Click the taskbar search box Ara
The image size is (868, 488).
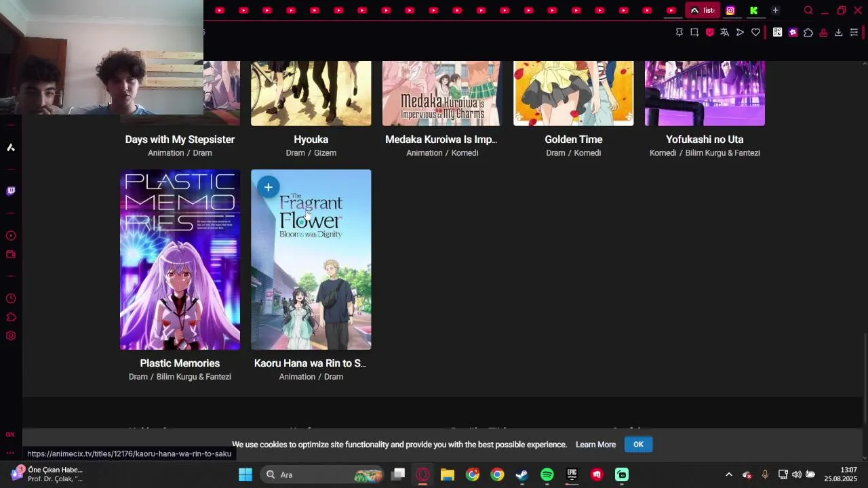322,474
